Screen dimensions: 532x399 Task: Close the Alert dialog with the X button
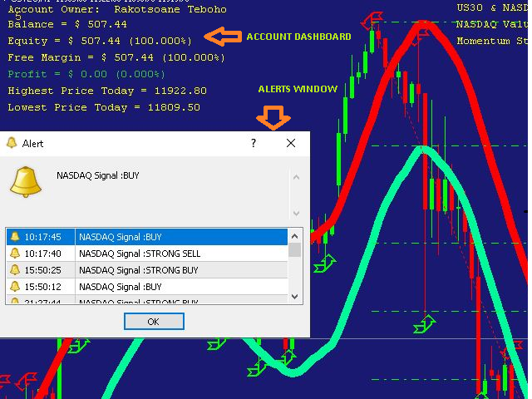tap(291, 143)
